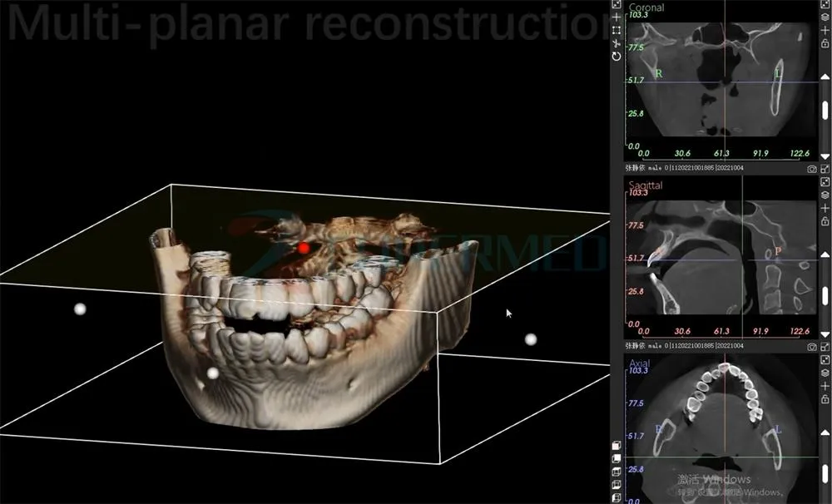832x504 pixels.
Task: Capture a snapshot of the Sagittal view
Action: click(x=812, y=343)
